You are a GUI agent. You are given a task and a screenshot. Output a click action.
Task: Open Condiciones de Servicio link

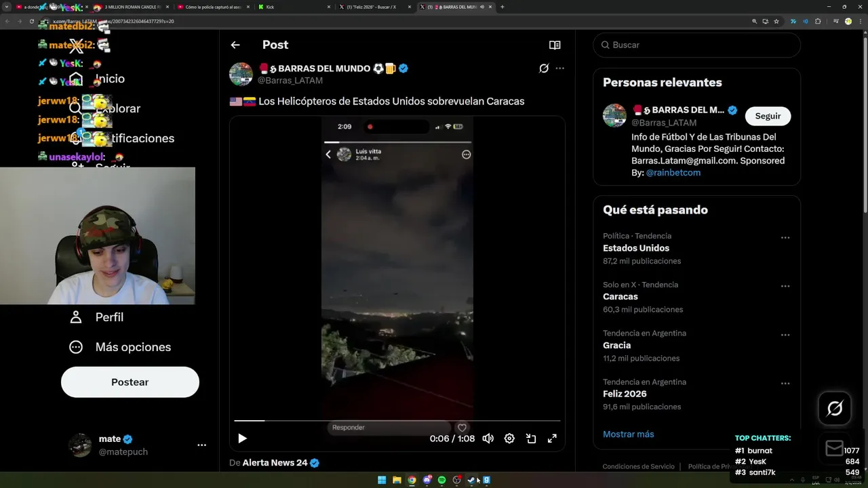tap(639, 466)
